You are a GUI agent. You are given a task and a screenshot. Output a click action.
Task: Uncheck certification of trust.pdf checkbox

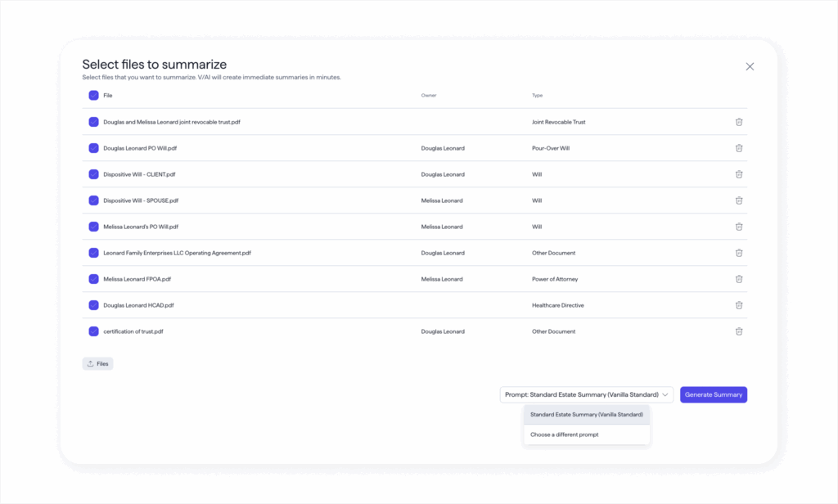click(93, 331)
